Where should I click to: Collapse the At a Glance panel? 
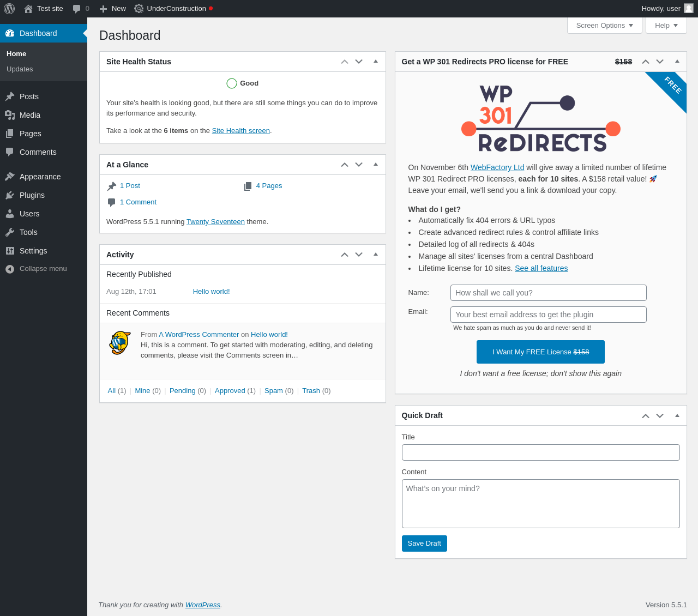pos(376,165)
